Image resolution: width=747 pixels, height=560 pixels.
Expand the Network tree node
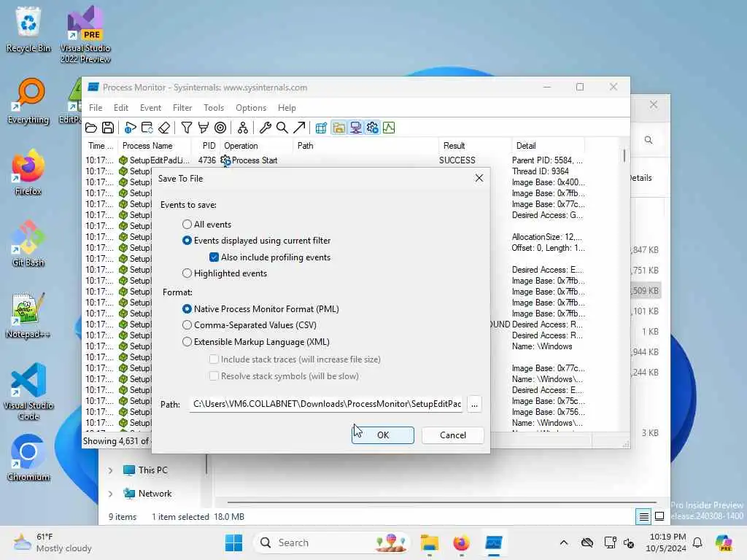[x=111, y=494]
